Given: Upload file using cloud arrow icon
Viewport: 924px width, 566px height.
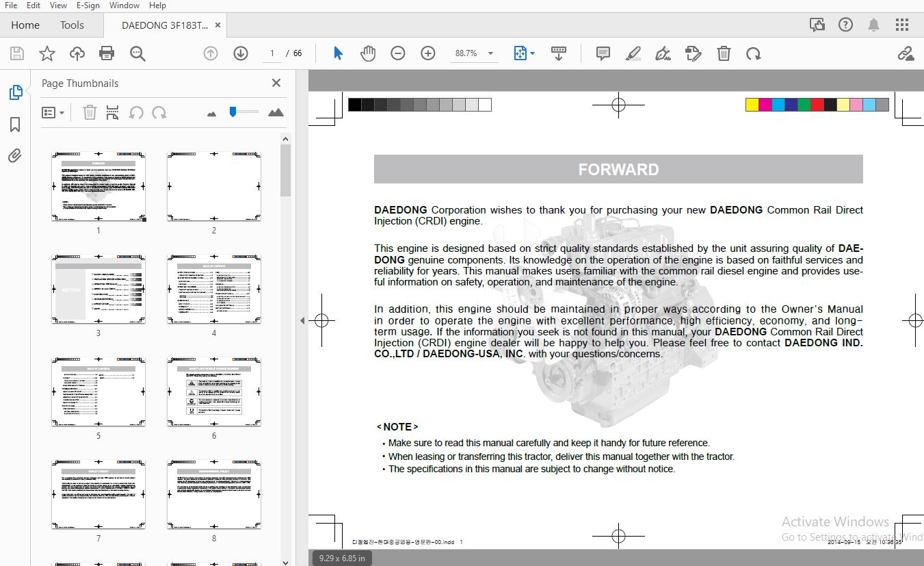Looking at the screenshot, I should tap(77, 53).
